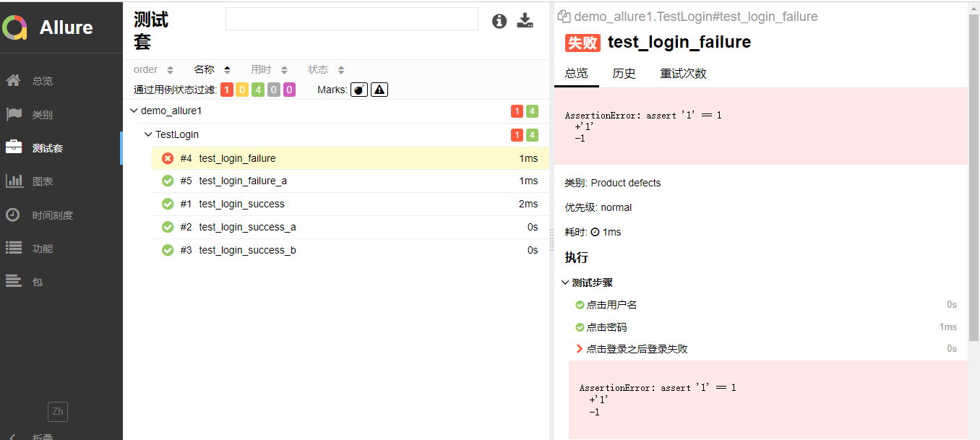
Task: Open 功能 behaviors list icon
Action: coord(13,248)
